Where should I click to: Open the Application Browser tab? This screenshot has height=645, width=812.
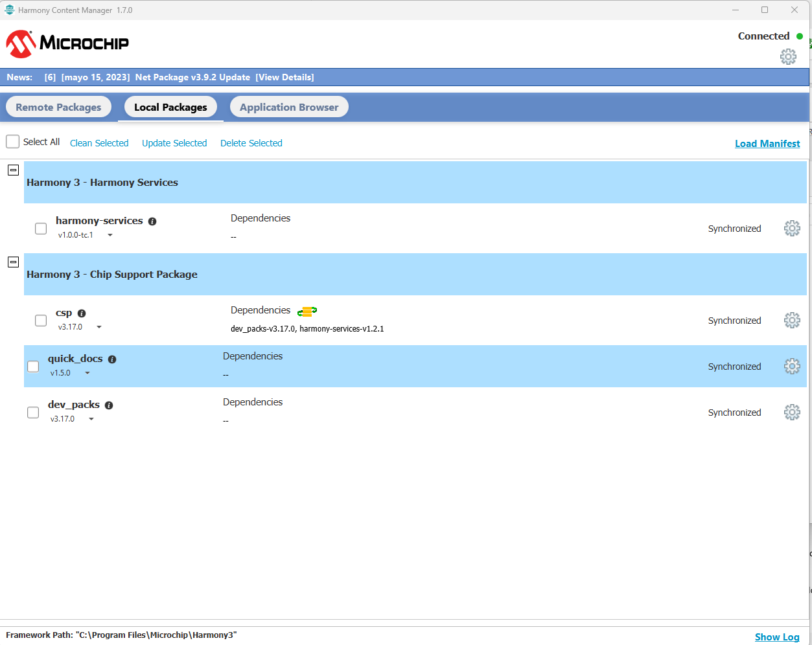(x=289, y=107)
